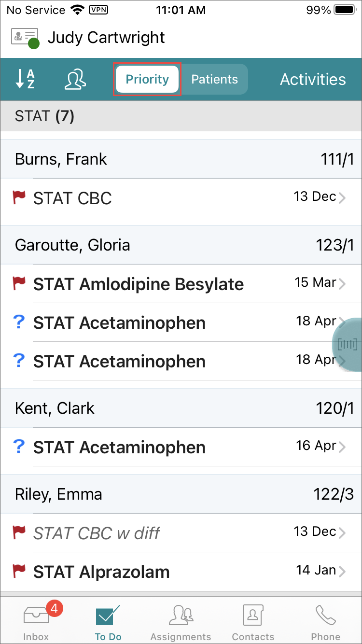Open the STAT CBC w diff task
The width and height of the screenshot is (362, 644).
(97, 533)
